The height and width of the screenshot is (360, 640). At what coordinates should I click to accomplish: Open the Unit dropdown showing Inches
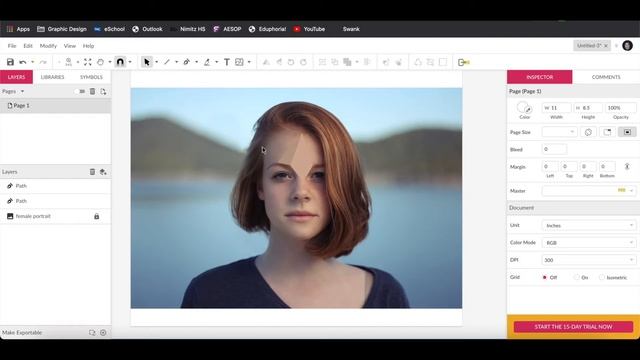coord(589,225)
